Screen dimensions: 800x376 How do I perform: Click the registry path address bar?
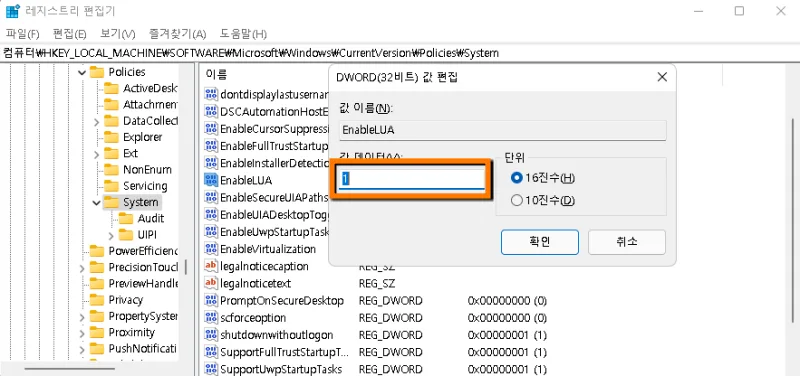[400, 53]
